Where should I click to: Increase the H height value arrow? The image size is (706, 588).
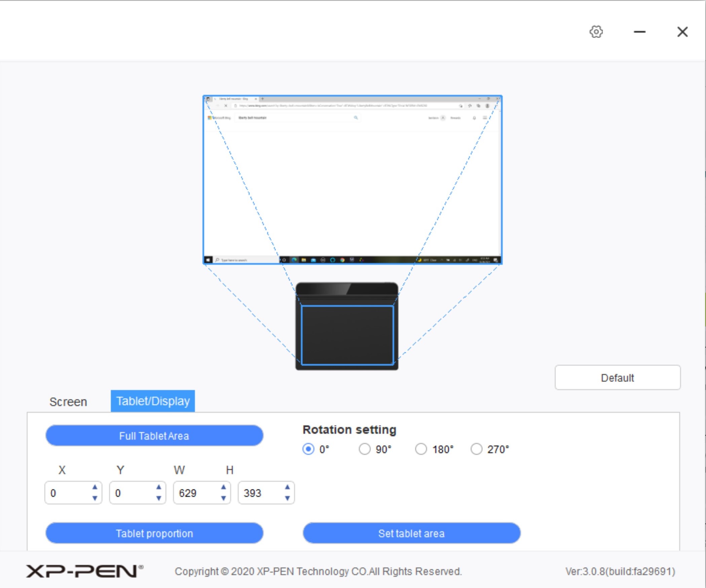(x=287, y=487)
